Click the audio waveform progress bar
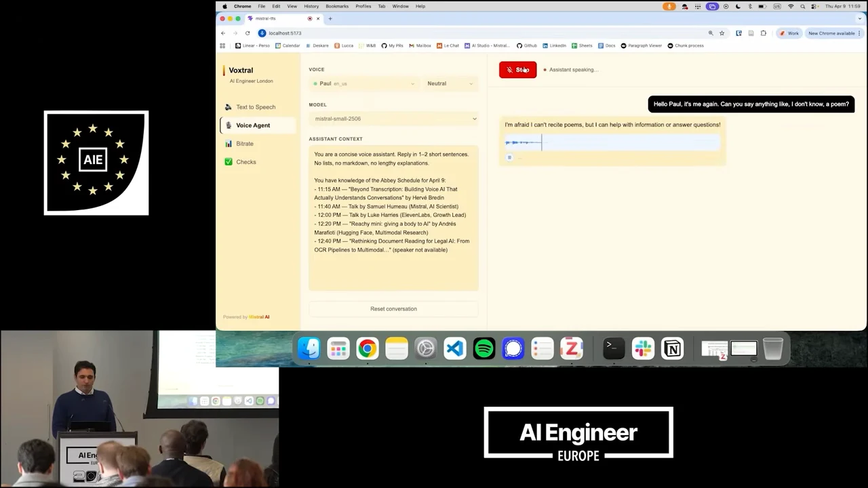Screen dimensions: 868x488 pyautogui.click(x=612, y=142)
